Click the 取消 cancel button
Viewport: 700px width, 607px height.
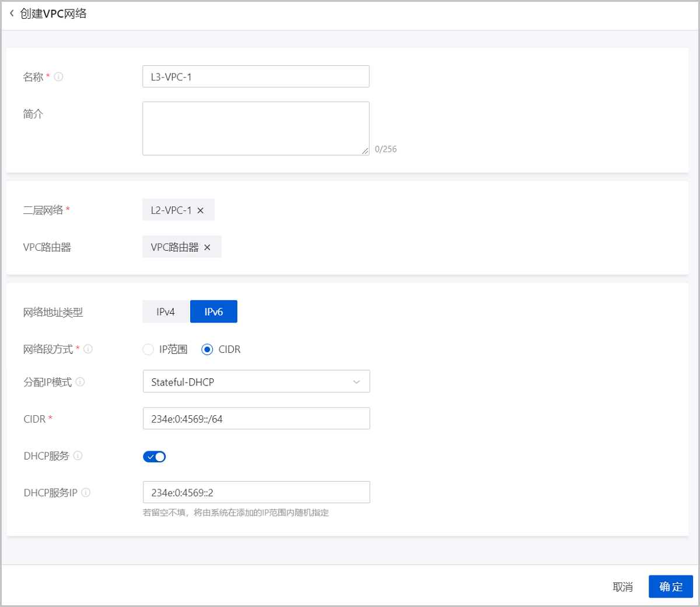point(624,587)
